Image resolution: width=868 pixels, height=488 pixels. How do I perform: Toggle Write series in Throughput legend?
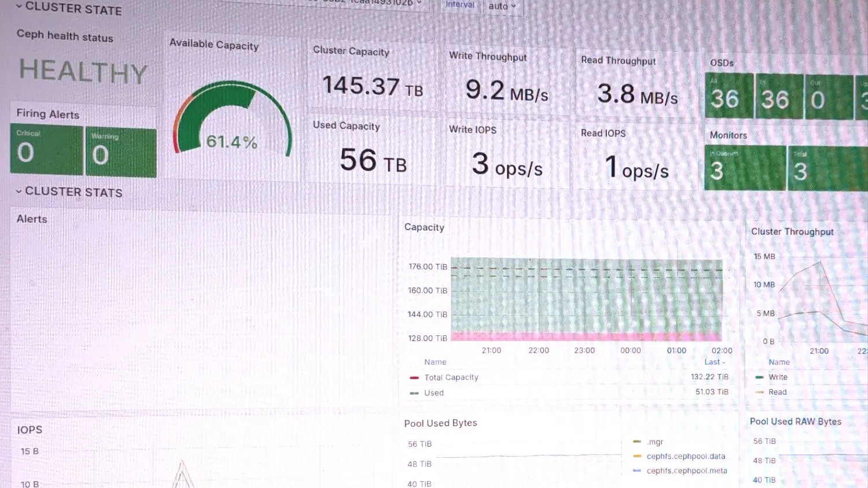pyautogui.click(x=778, y=377)
